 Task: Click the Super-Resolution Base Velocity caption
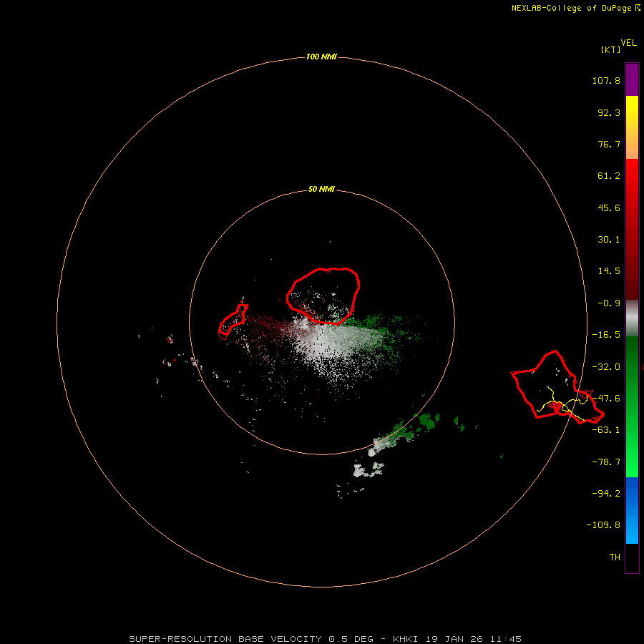pos(325,639)
